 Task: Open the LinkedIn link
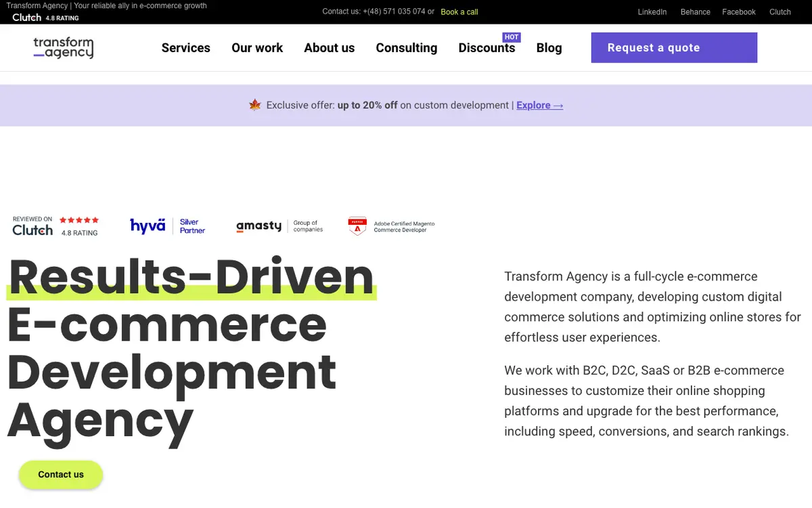[x=652, y=12]
